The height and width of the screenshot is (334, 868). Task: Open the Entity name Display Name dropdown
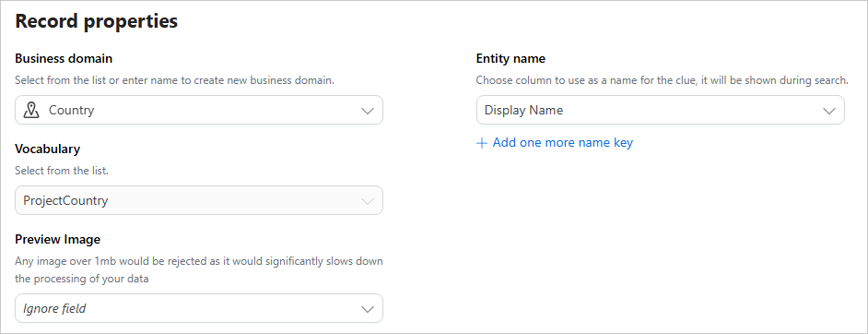(661, 110)
